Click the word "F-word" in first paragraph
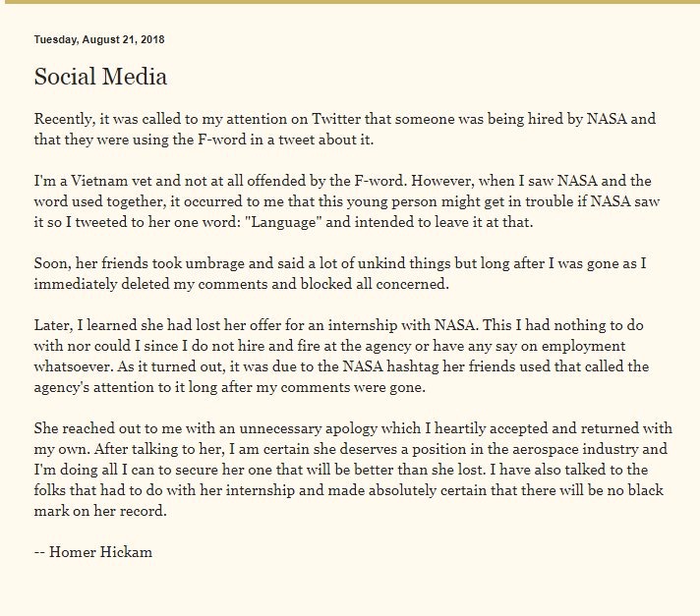The image size is (700, 616). click(x=222, y=140)
